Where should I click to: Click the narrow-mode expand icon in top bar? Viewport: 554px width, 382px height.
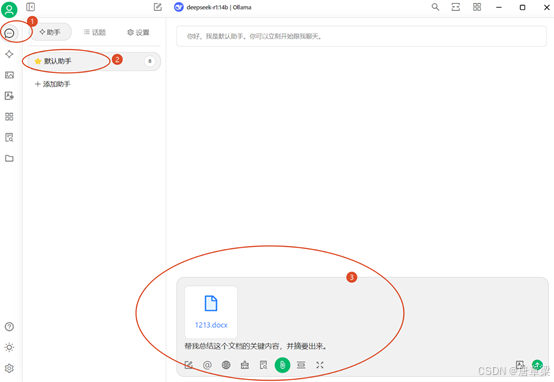(456, 7)
